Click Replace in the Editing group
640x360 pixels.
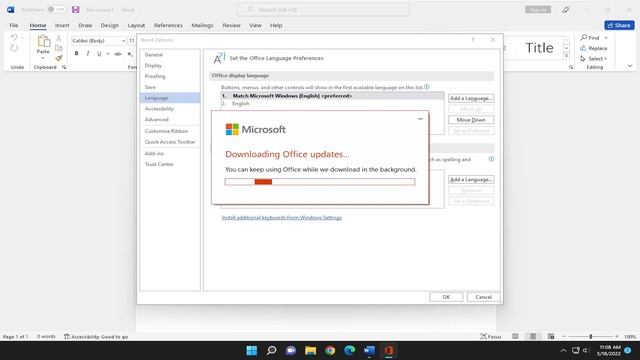click(x=594, y=48)
